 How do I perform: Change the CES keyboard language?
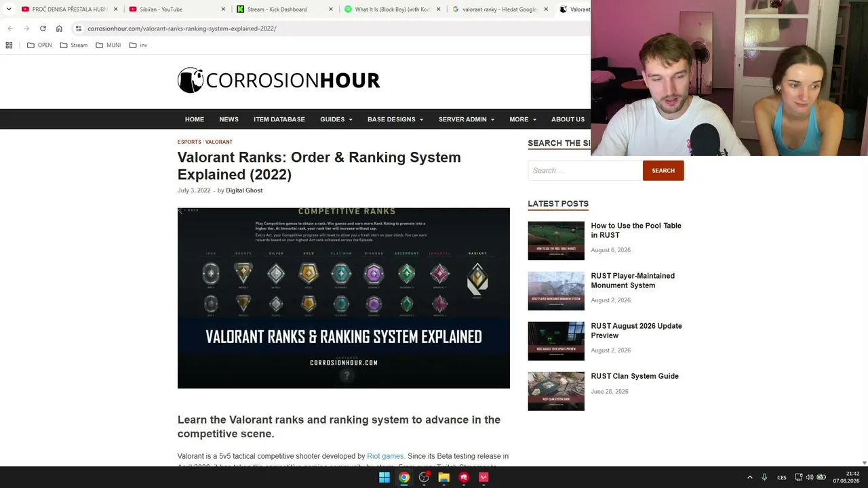tap(782, 477)
